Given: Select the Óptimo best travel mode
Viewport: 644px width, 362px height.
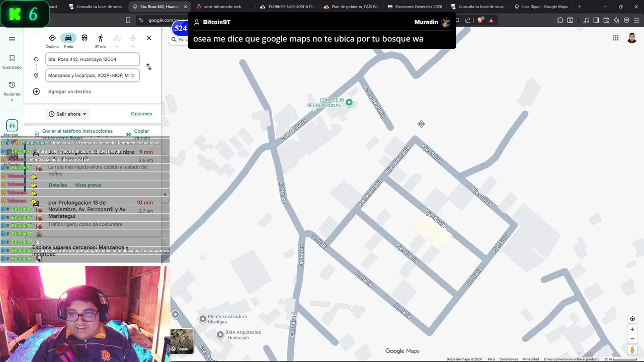Looking at the screenshot, I should [52, 41].
